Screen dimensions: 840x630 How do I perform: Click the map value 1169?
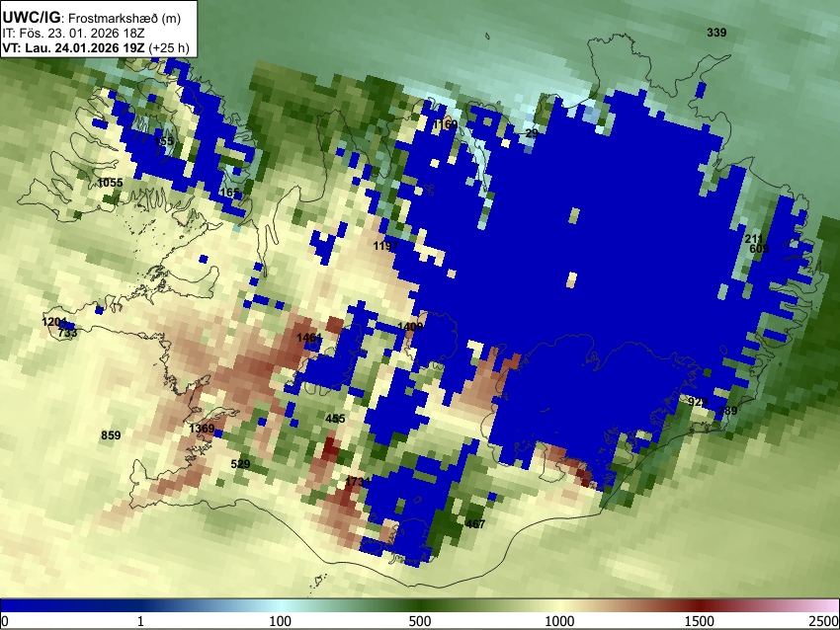445,124
